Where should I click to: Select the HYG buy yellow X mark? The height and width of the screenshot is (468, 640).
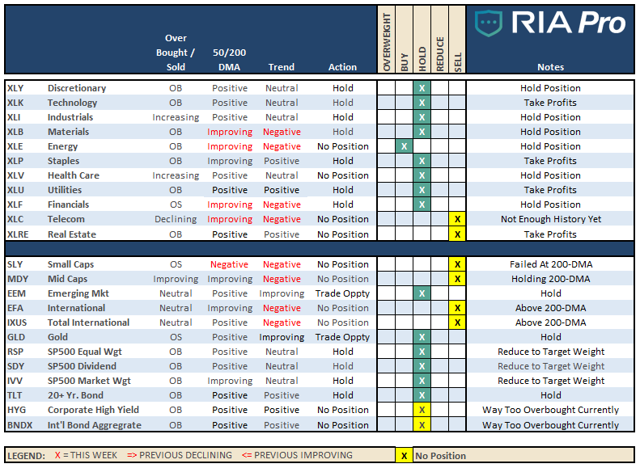pyautogui.click(x=422, y=410)
